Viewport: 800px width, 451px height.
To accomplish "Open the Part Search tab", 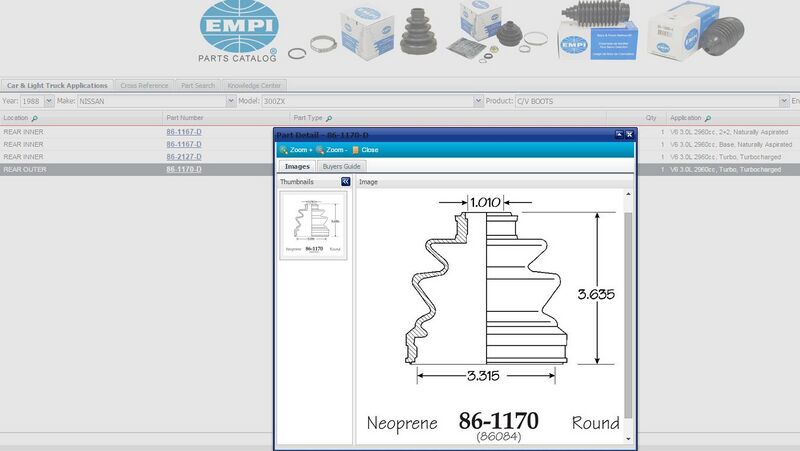I will (x=198, y=86).
